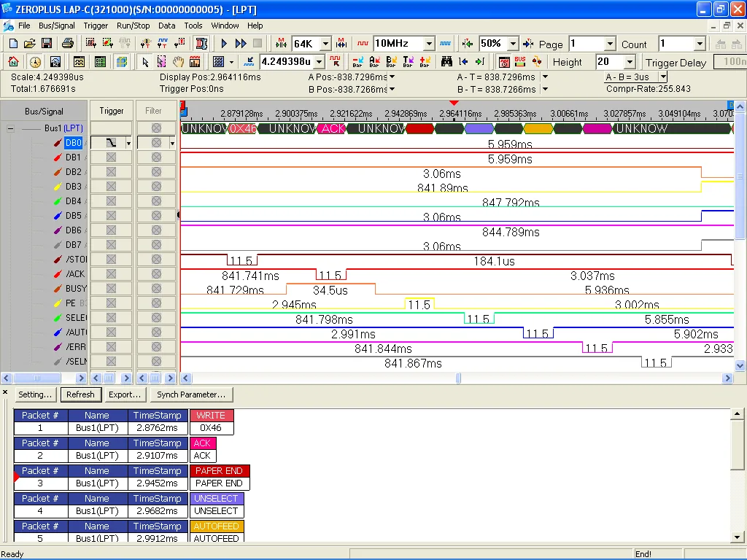Click the Filter column header

pos(153,111)
